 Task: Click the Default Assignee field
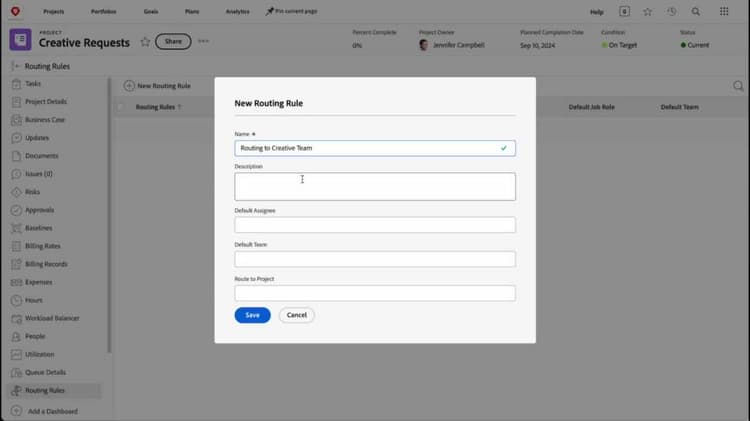pos(375,225)
